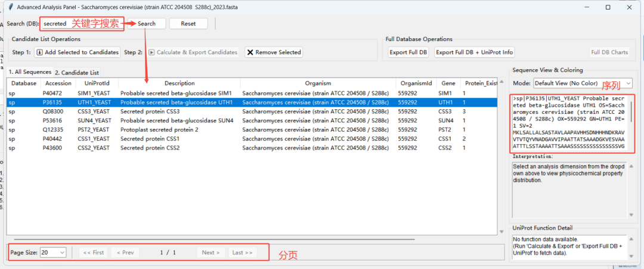
Task: Select row Secreted protein CSS3
Action: point(252,112)
